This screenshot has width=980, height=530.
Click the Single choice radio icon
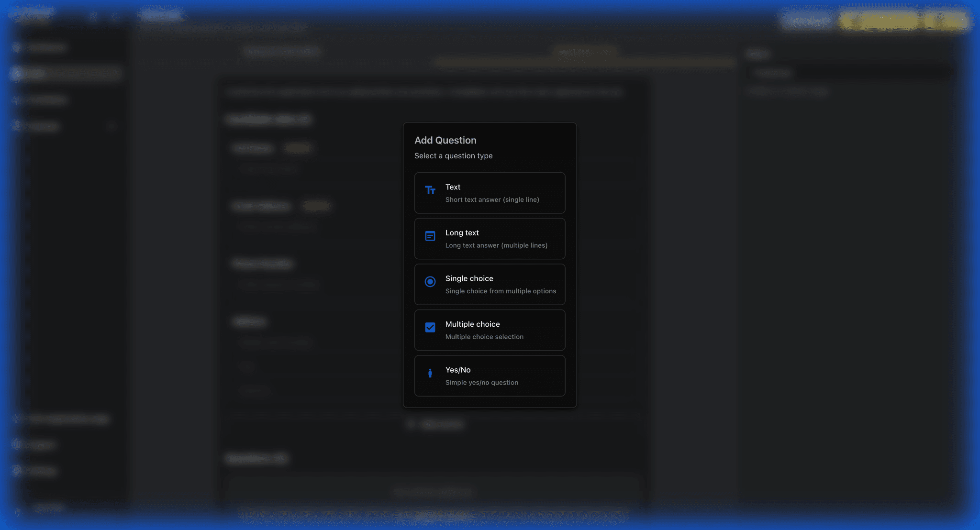430,282
